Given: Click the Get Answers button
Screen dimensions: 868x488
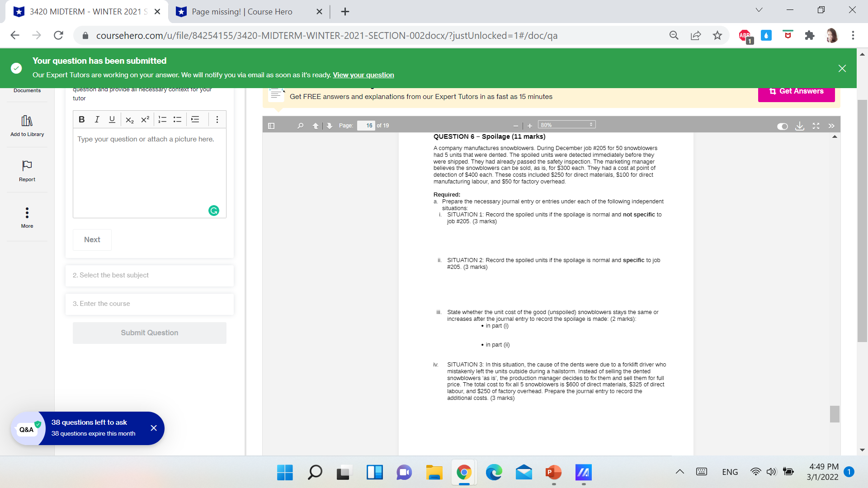Looking at the screenshot, I should click(796, 91).
